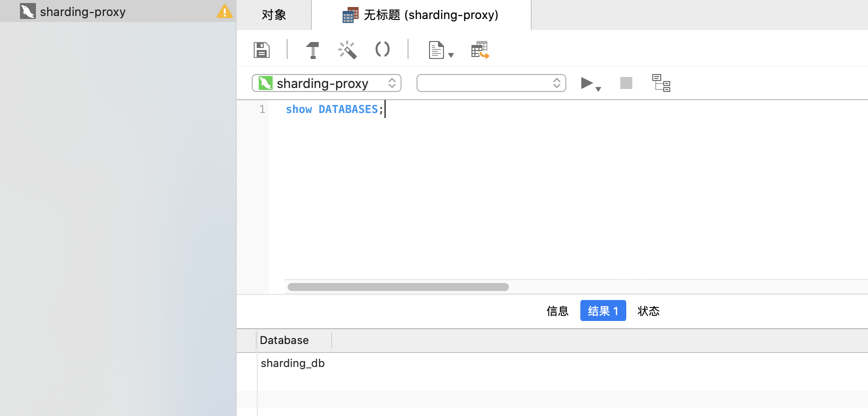
Task: Click the gray Stop button
Action: pyautogui.click(x=626, y=83)
